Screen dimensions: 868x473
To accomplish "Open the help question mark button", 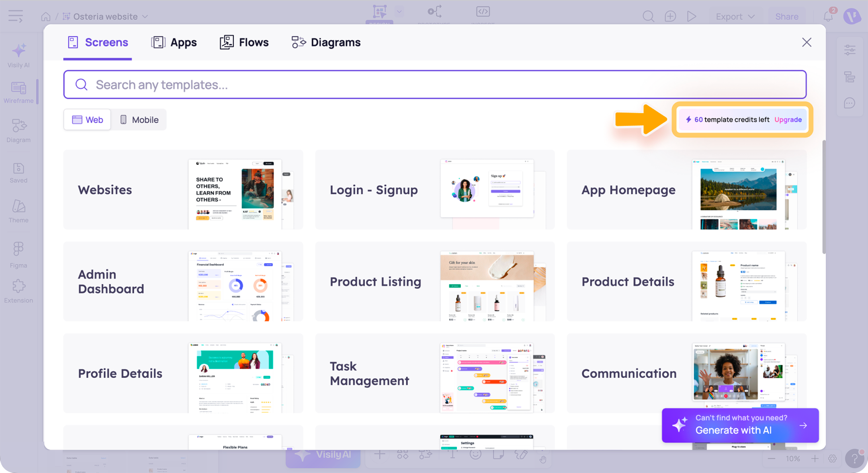I will 854,459.
